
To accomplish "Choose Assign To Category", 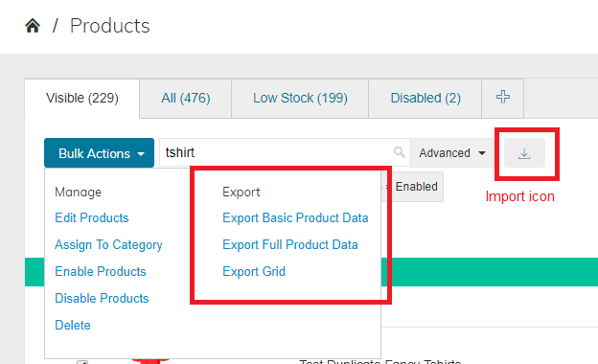I will pyautogui.click(x=108, y=244).
